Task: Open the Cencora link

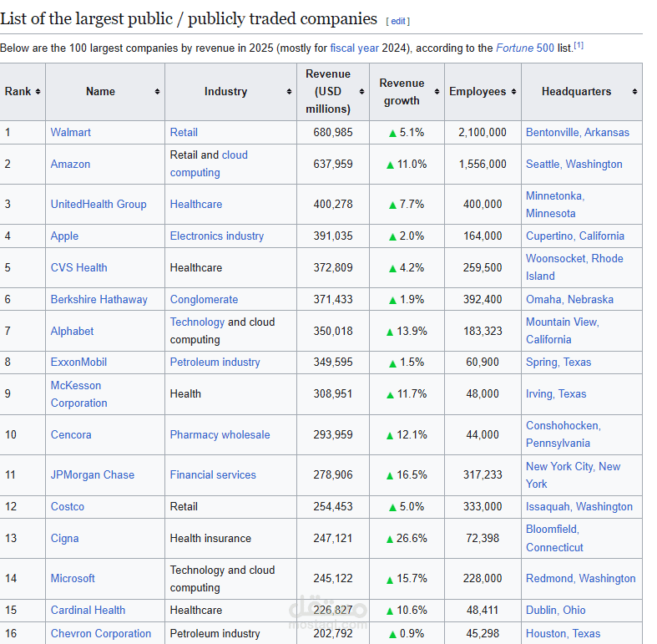Action: (x=71, y=435)
